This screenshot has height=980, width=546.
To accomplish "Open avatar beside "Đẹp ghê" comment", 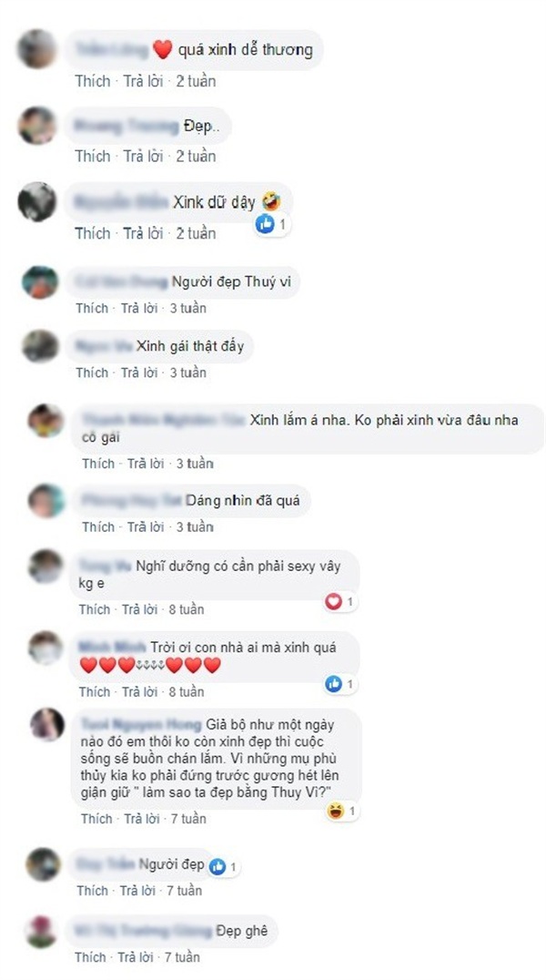I will [x=43, y=931].
